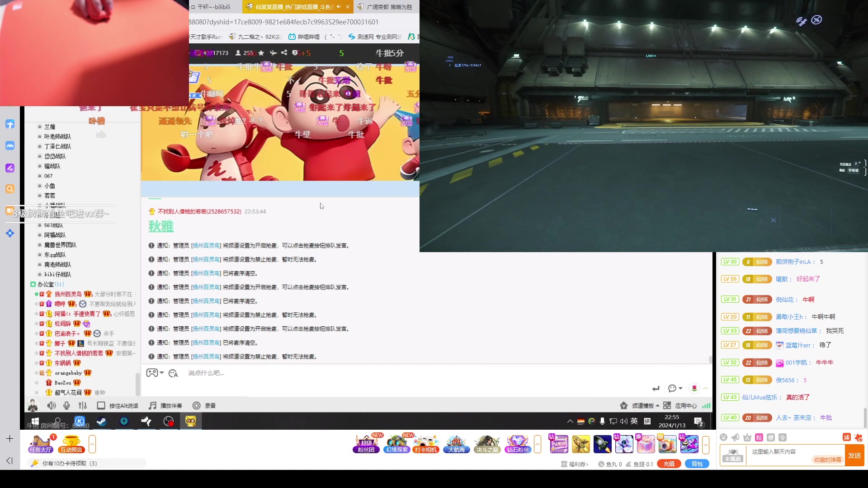Open the 大航海 activity icon
868x488 pixels.
pyautogui.click(x=456, y=444)
